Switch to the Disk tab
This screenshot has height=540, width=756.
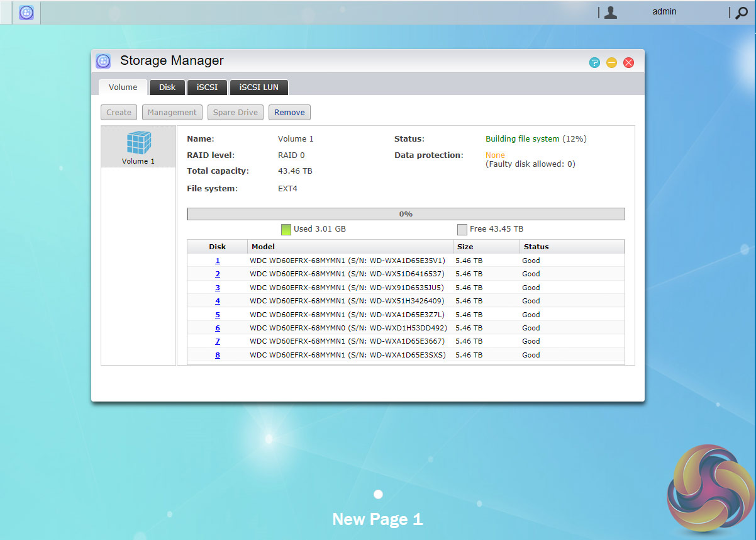167,87
